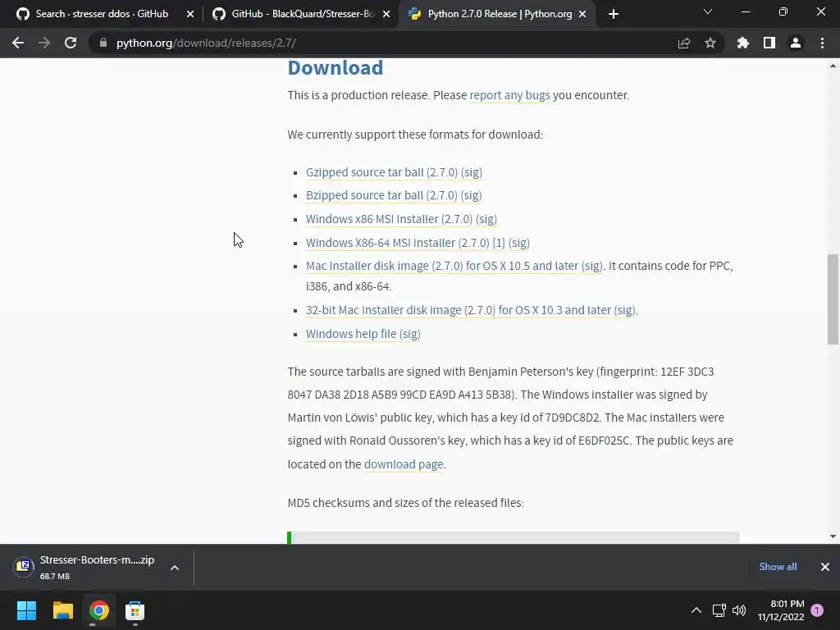Open the volume tray icon
840x630 pixels.
[739, 610]
